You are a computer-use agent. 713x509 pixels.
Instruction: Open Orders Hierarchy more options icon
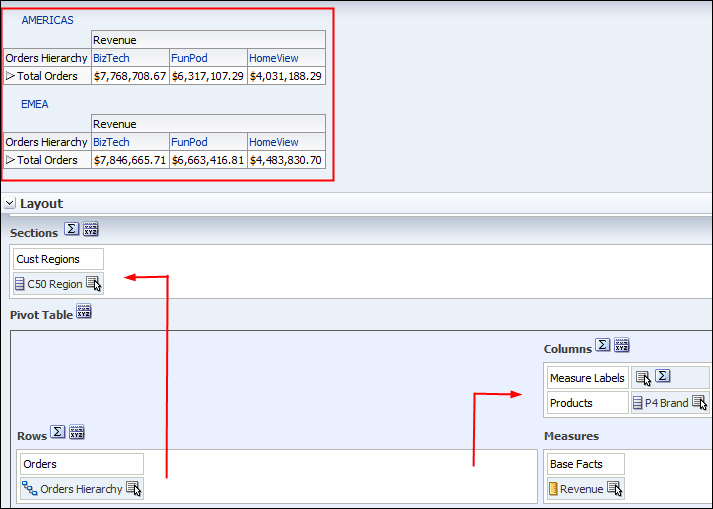134,489
